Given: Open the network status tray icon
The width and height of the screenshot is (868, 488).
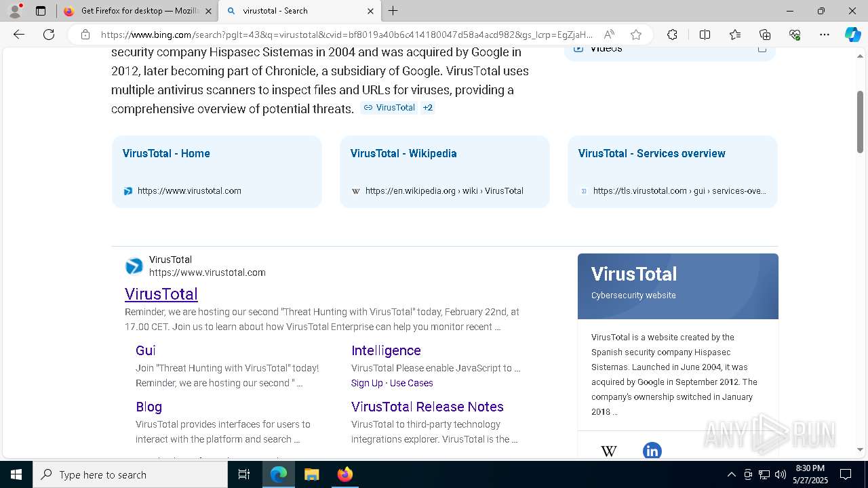Looking at the screenshot, I should (764, 474).
